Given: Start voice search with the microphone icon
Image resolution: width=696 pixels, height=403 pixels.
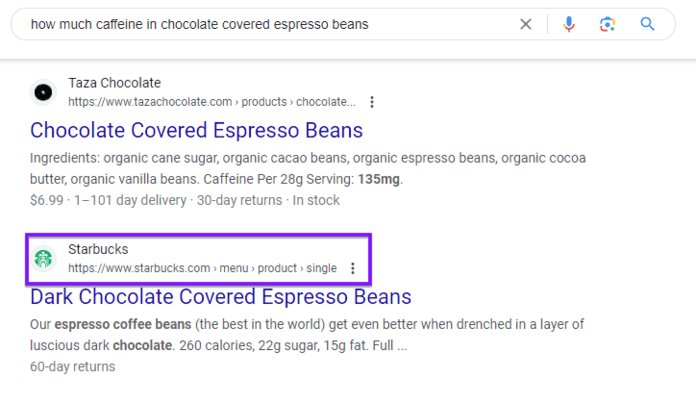Looking at the screenshot, I should pos(569,24).
